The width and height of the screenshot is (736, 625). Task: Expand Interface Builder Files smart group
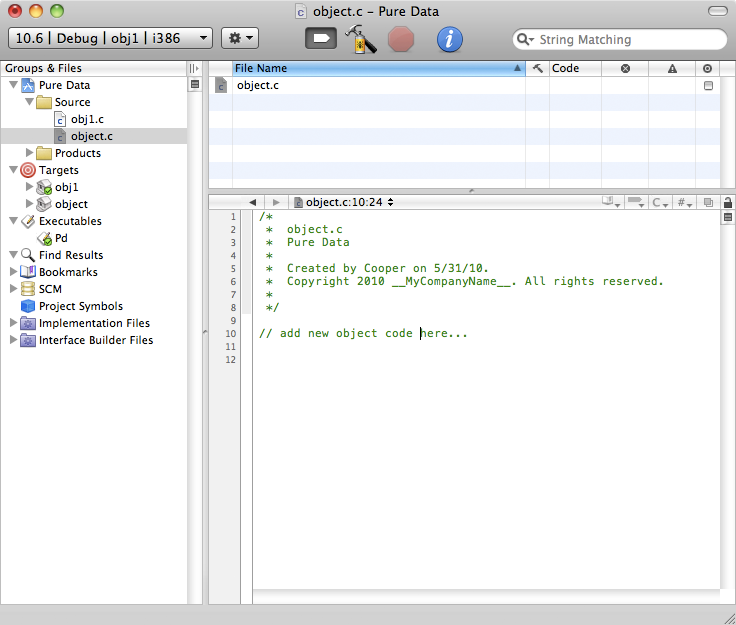tap(14, 340)
